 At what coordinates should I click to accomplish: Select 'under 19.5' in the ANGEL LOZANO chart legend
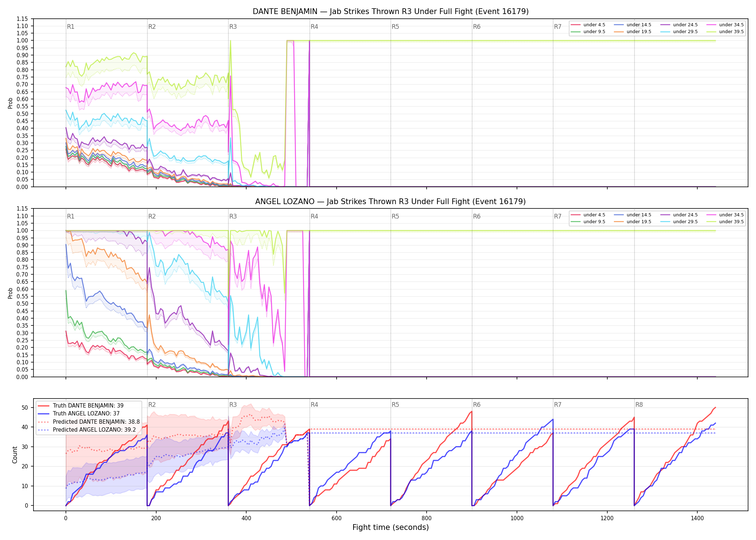[x=633, y=222]
